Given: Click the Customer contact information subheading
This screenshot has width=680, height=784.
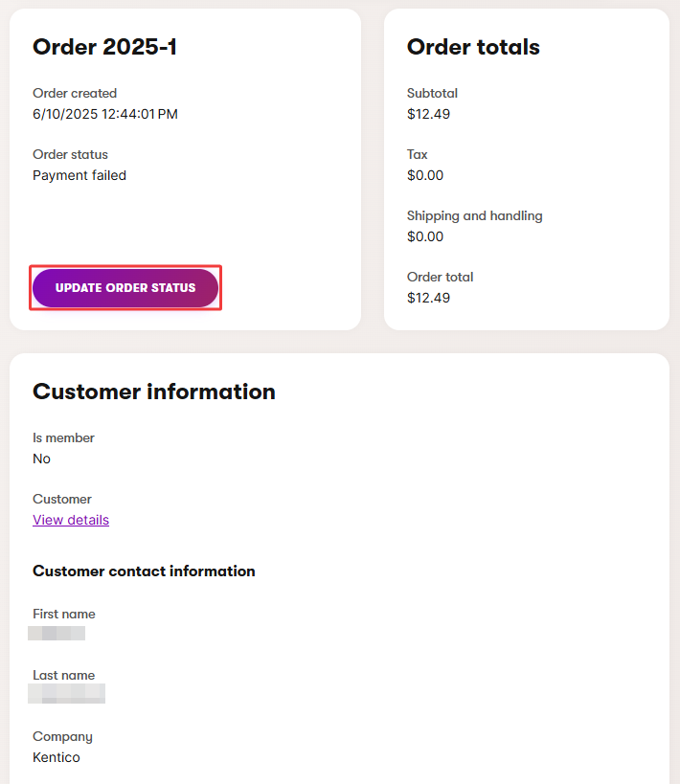Looking at the screenshot, I should click(144, 571).
